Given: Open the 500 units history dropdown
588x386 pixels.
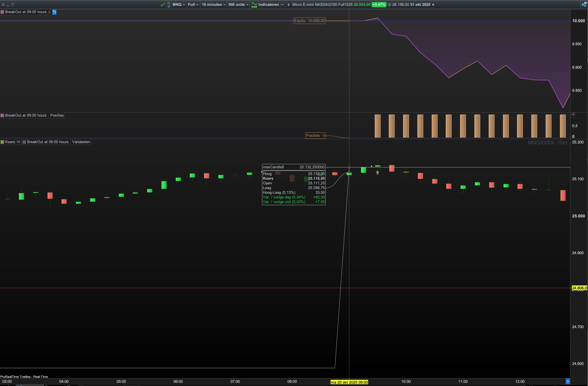Looking at the screenshot, I should [x=238, y=5].
